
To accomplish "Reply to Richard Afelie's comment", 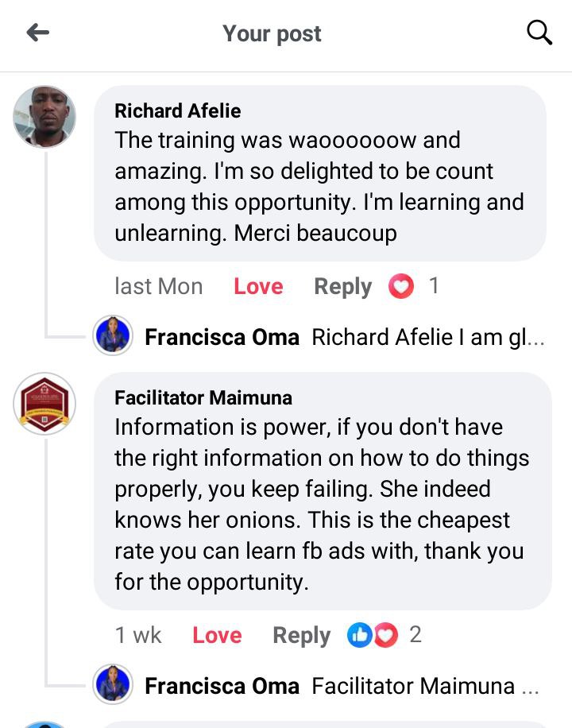I will [342, 286].
